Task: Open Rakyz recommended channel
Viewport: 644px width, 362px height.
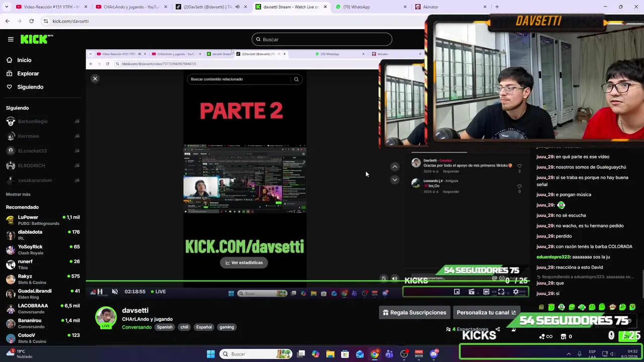Action: (x=43, y=279)
